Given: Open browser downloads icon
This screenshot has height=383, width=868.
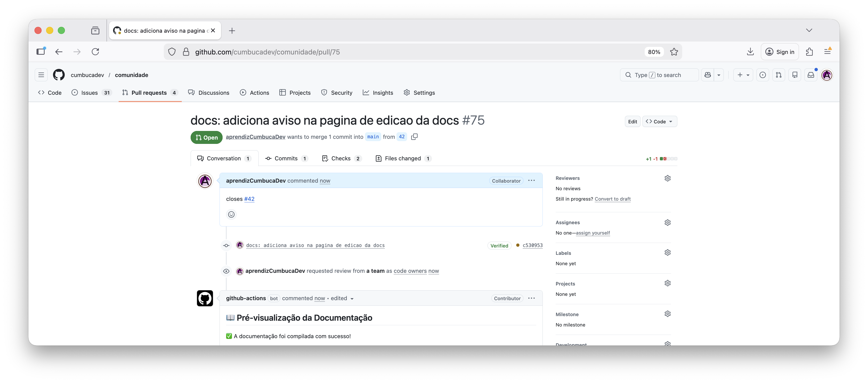Looking at the screenshot, I should coord(750,51).
